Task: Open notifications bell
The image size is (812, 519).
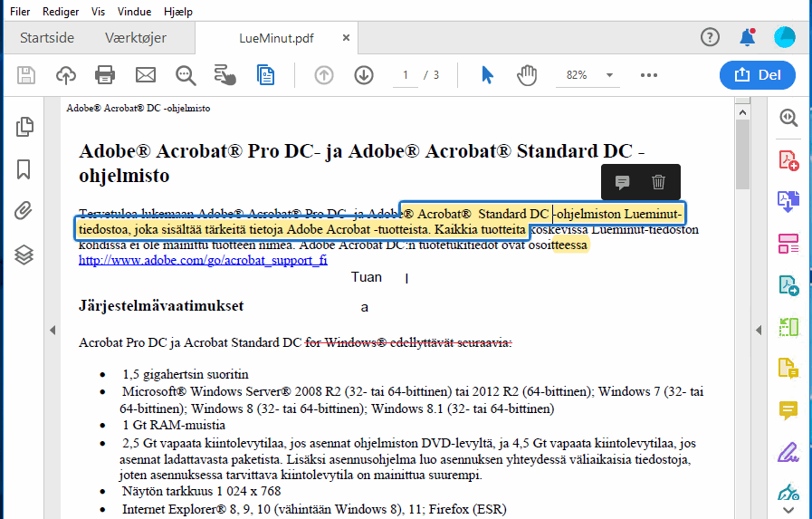Action: 747,37
